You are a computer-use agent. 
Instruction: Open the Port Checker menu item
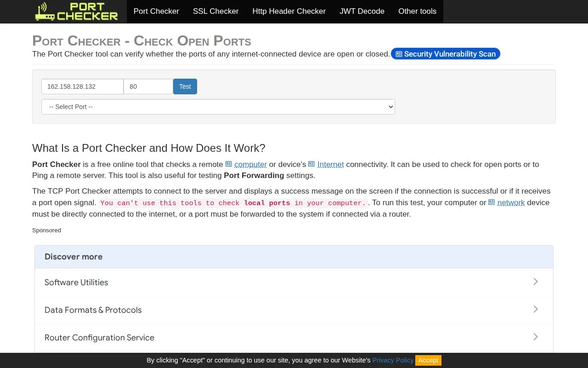click(x=156, y=11)
